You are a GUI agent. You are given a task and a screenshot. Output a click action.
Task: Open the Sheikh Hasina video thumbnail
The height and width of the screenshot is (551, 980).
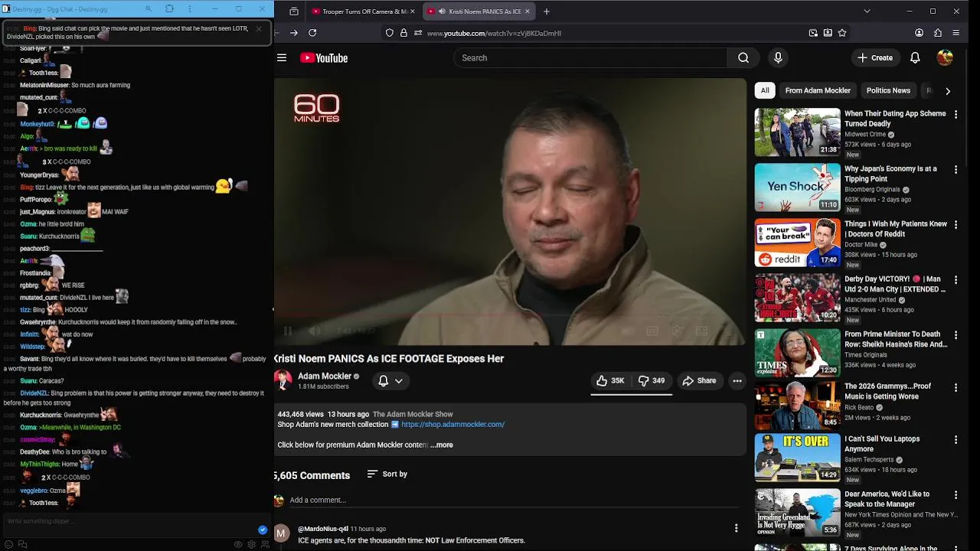tap(797, 353)
